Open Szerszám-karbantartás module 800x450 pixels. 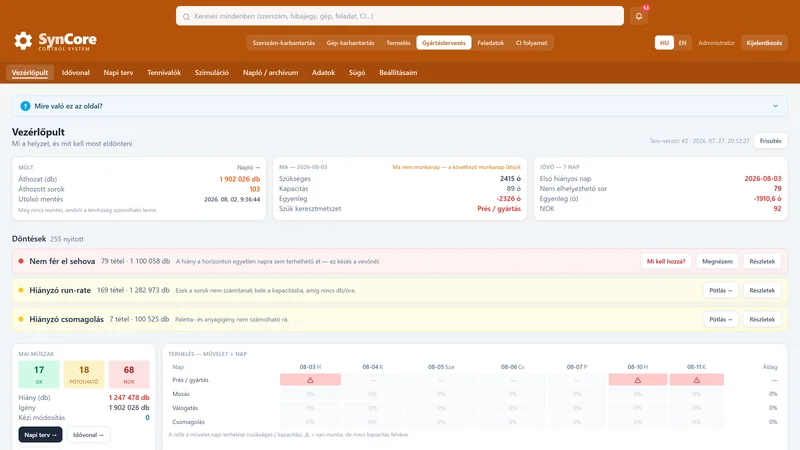284,43
